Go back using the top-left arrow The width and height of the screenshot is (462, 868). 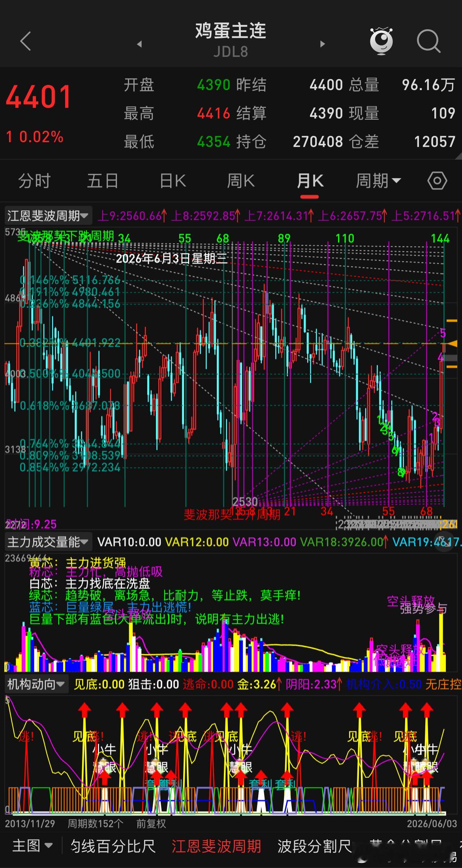(x=25, y=41)
